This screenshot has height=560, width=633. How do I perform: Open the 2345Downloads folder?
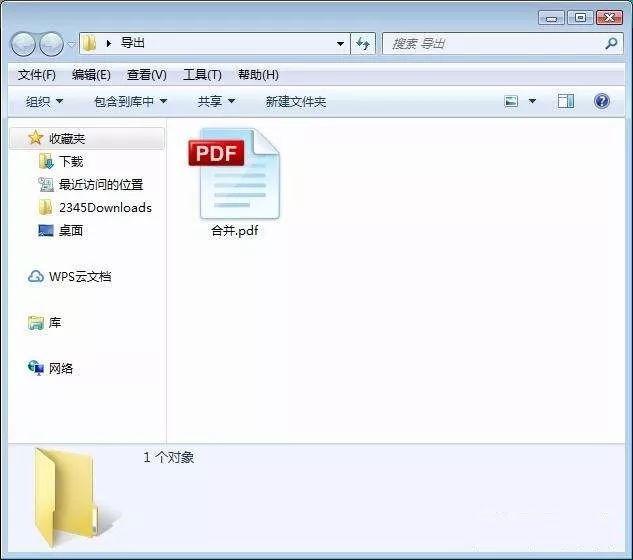pos(105,208)
